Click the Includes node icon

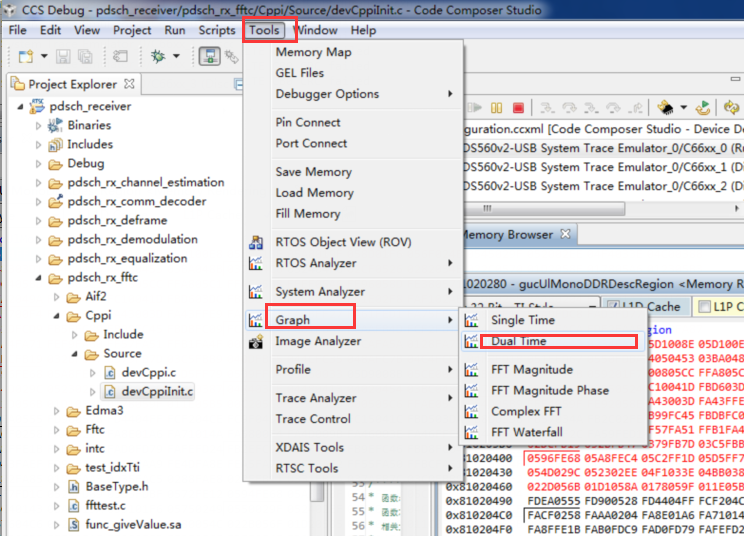[x=55, y=145]
